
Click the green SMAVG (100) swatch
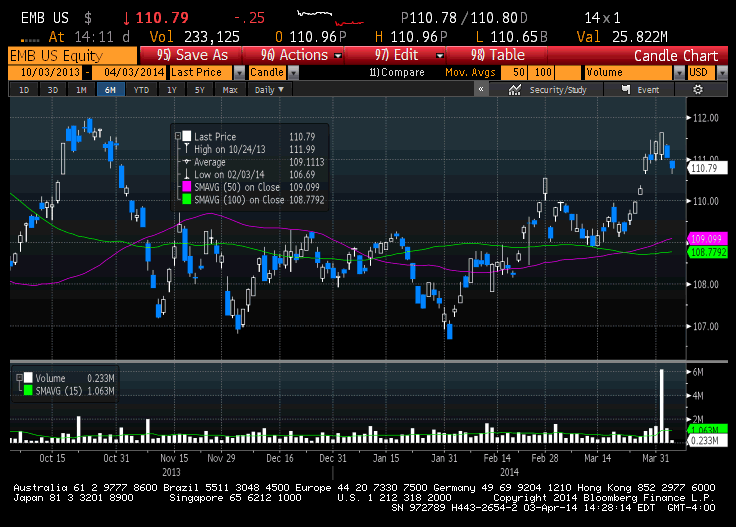(x=186, y=199)
